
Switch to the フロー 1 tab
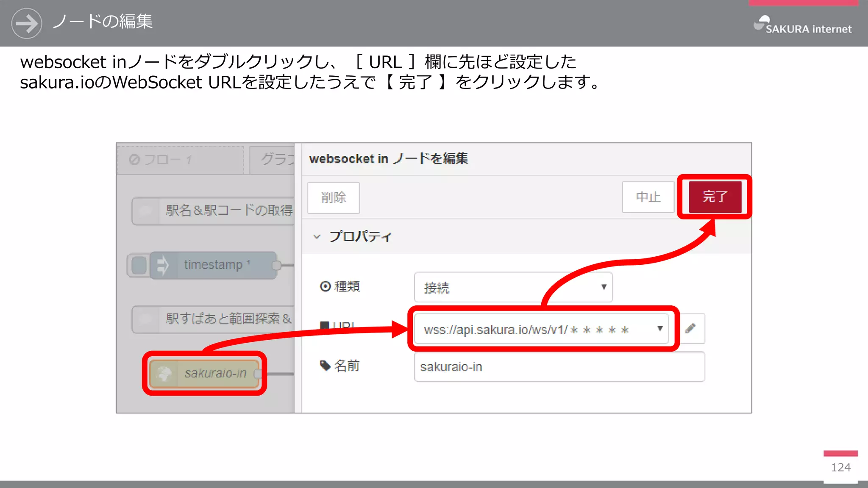pos(181,160)
